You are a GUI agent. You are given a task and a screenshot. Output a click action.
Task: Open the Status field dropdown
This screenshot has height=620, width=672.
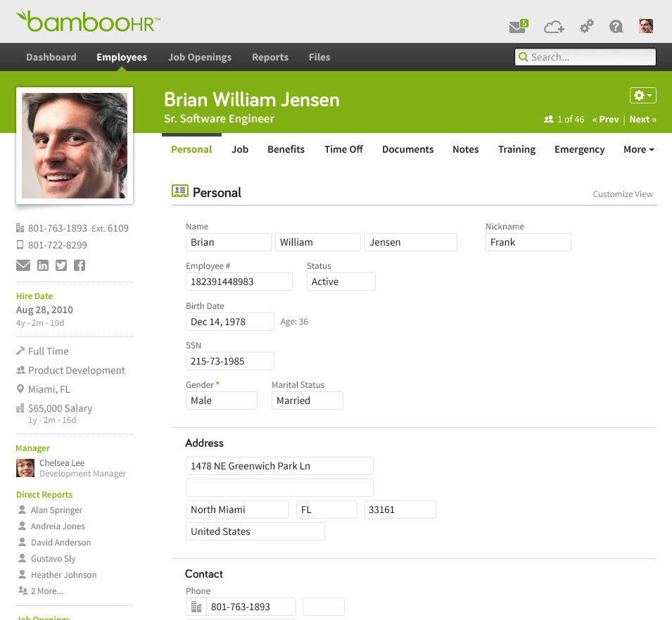pos(341,281)
